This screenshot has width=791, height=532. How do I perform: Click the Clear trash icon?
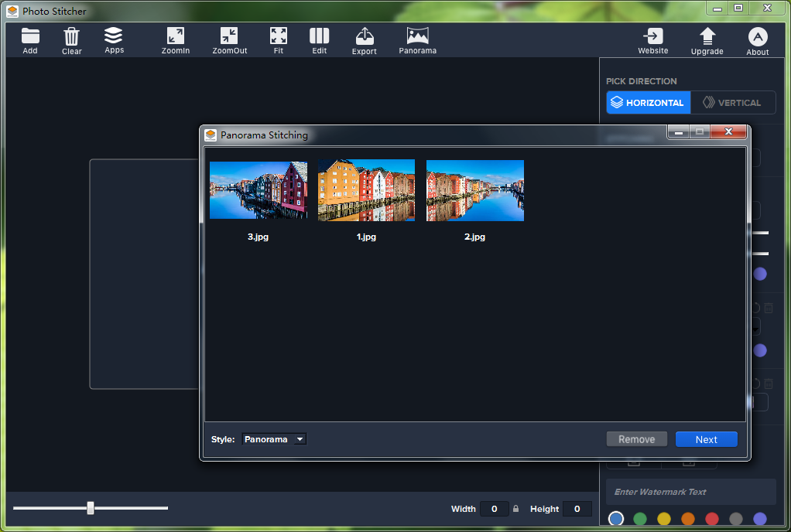71,37
